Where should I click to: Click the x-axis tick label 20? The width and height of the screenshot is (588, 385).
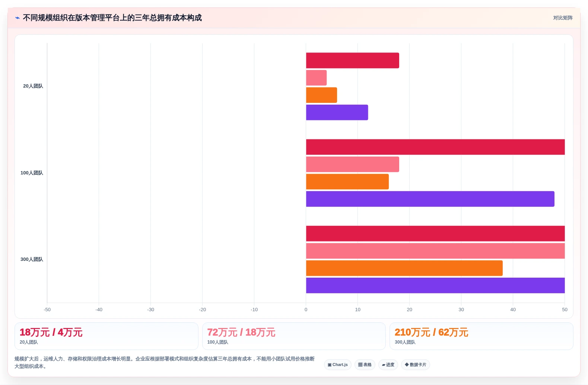coord(410,310)
